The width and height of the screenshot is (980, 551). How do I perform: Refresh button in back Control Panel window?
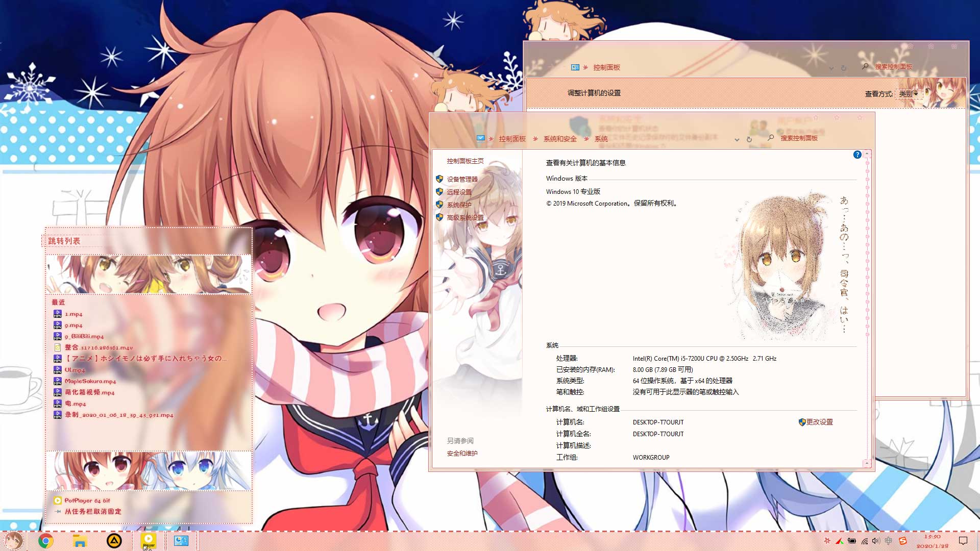tap(844, 68)
